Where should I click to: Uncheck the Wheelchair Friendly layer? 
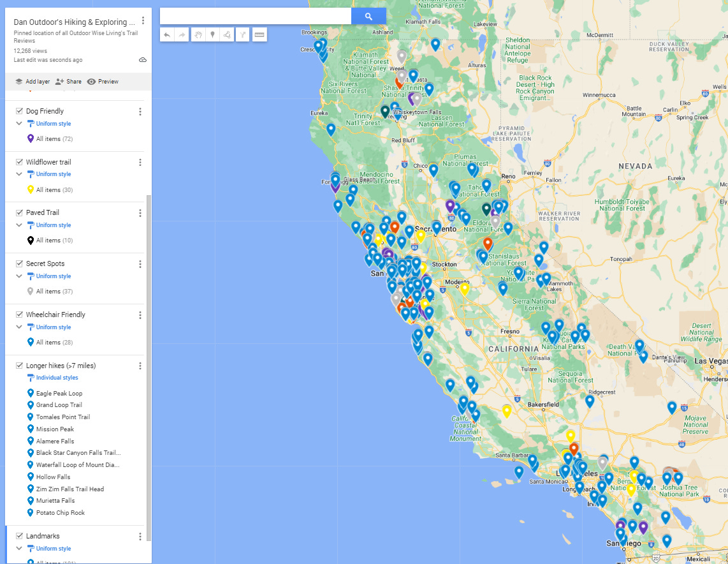pyautogui.click(x=20, y=315)
